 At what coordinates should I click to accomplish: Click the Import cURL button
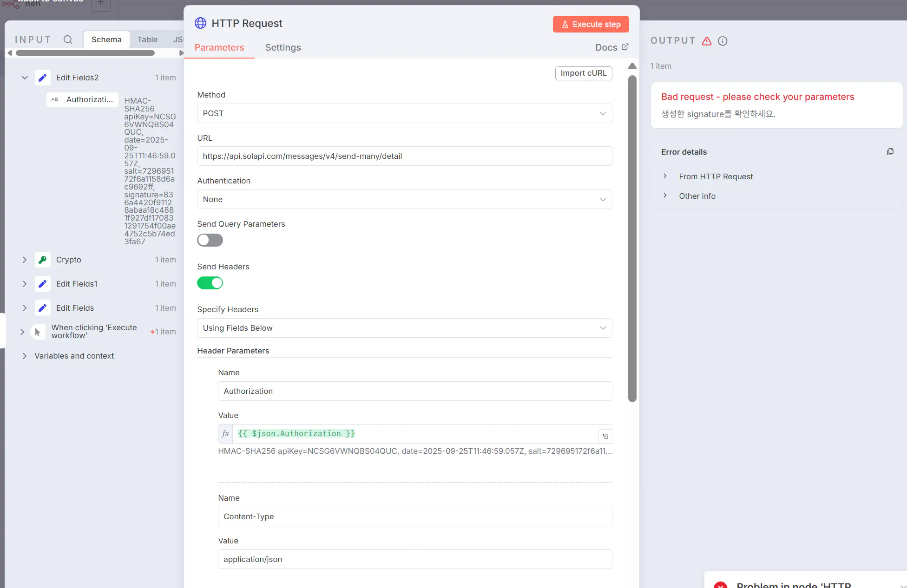[x=583, y=73]
